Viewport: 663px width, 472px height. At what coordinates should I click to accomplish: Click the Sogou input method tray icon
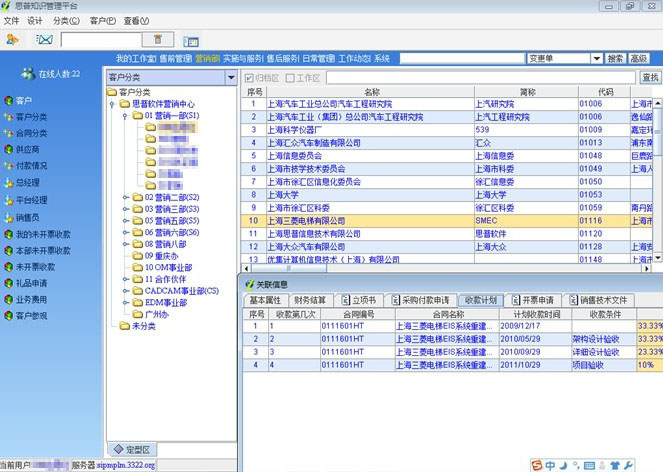(x=534, y=465)
